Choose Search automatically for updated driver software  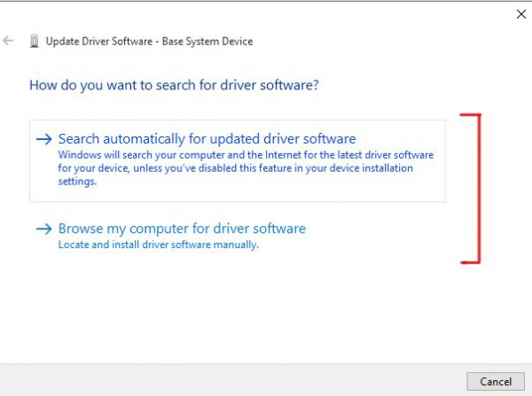[x=237, y=161]
